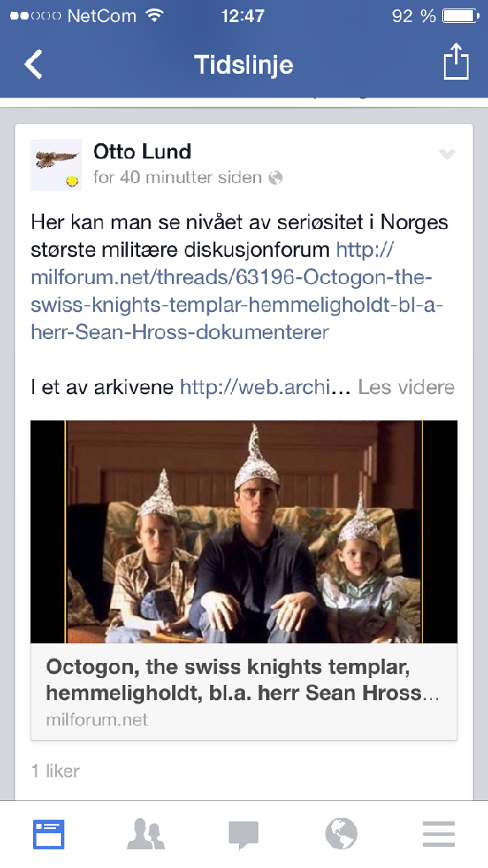This screenshot has height=868, width=488.
Task: View who likes via 1 liker
Action: pos(55,771)
